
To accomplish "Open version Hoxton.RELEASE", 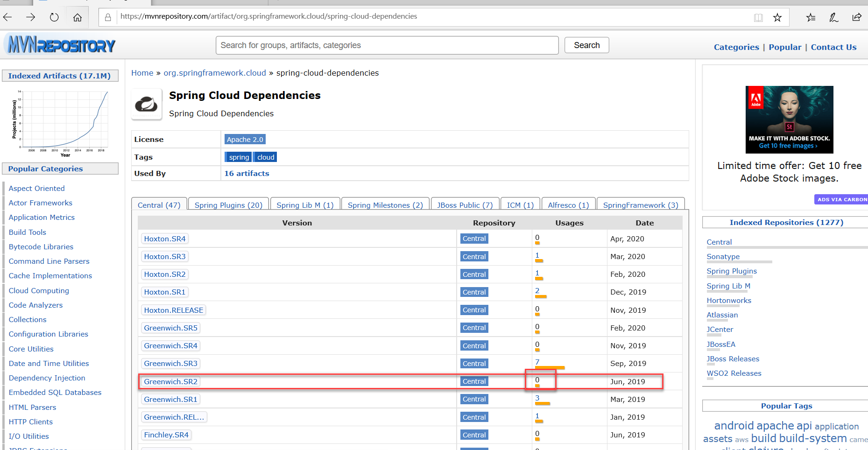I will click(x=174, y=310).
